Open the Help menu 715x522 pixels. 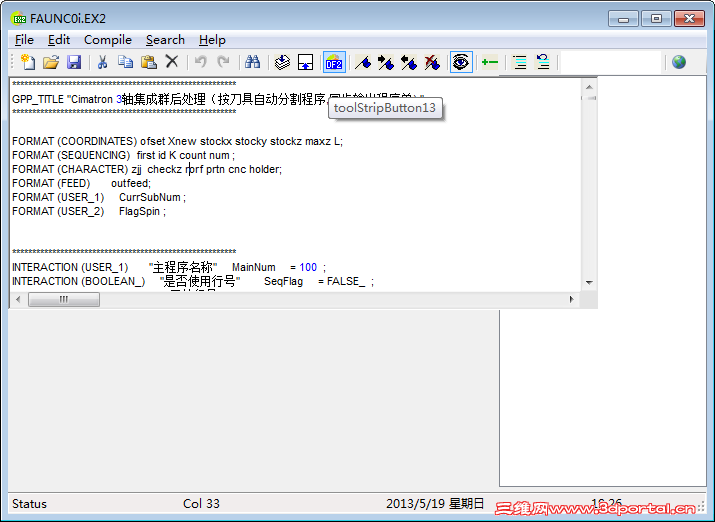pos(212,40)
